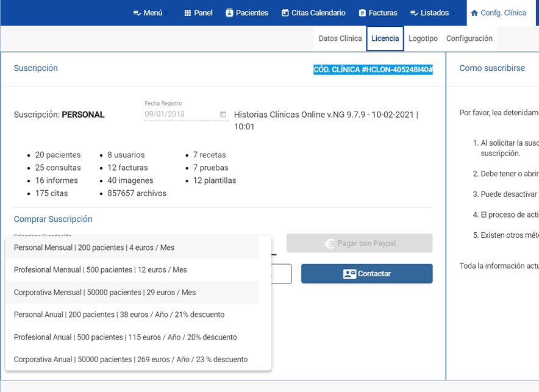Open the Fecha Registro calendar picker icon

[x=223, y=114]
